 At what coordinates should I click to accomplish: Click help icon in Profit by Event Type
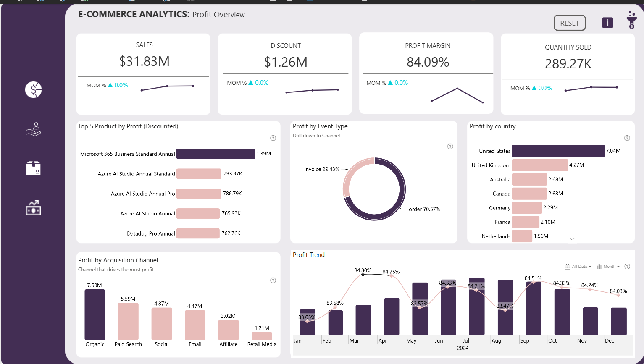point(450,147)
